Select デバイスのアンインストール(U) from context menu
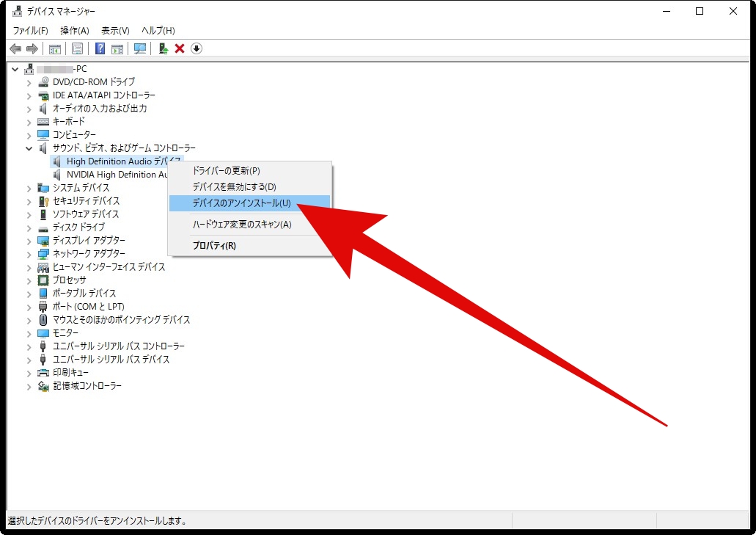The image size is (756, 535). 241,203
